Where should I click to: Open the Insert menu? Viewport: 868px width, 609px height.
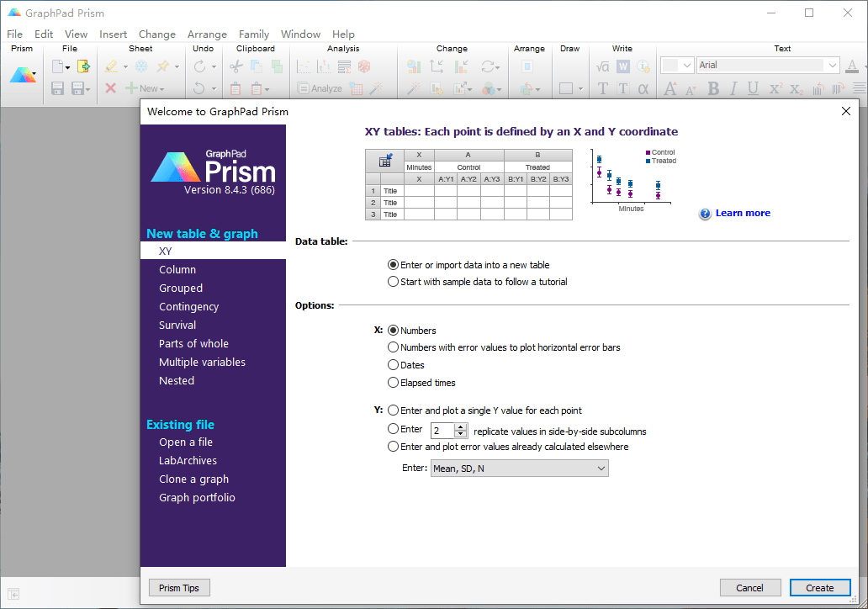(113, 34)
